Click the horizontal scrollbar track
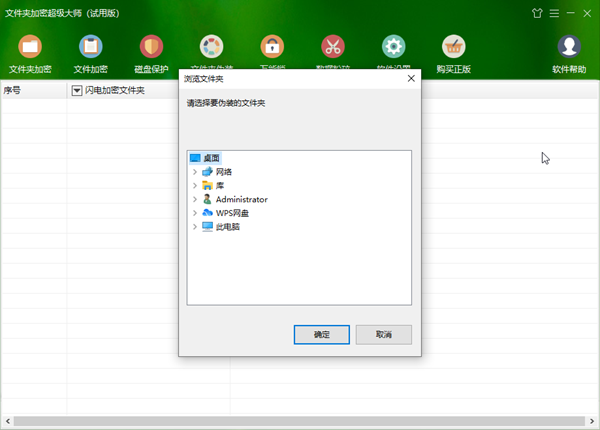600x430 pixels. tap(299, 421)
